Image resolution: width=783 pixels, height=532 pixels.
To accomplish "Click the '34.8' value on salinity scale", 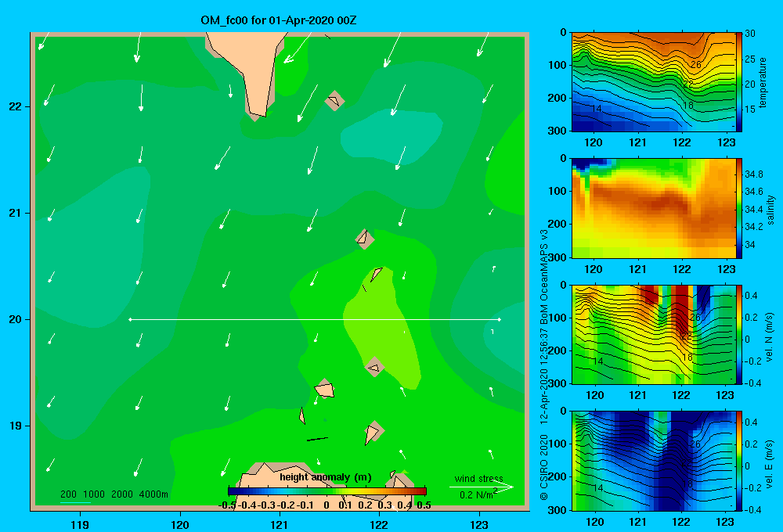I will point(753,174).
